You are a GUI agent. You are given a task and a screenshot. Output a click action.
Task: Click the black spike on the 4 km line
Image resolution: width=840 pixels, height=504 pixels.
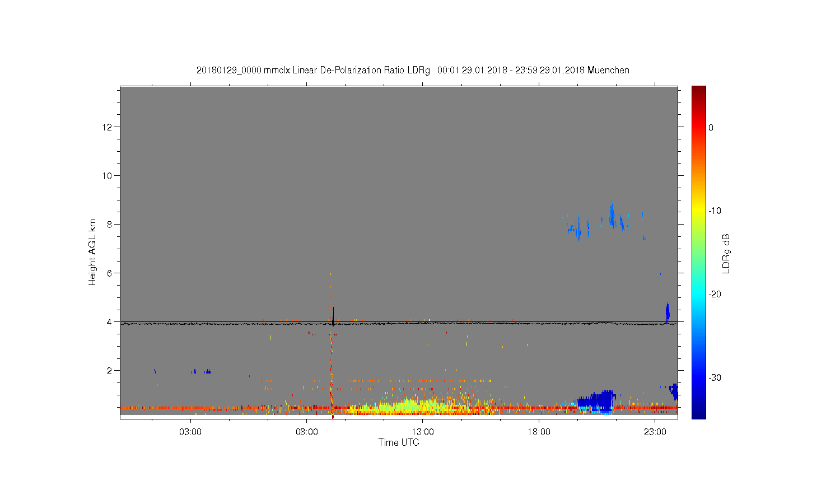pos(333,316)
